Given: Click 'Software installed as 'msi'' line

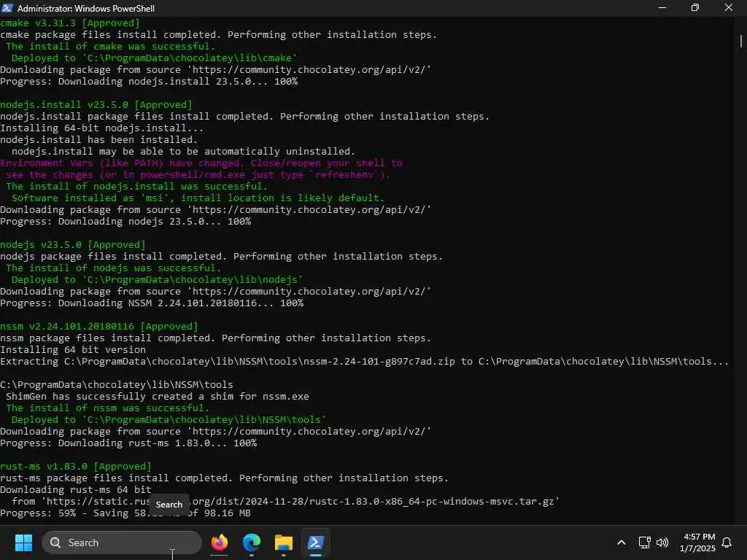Looking at the screenshot, I should tap(198, 198).
